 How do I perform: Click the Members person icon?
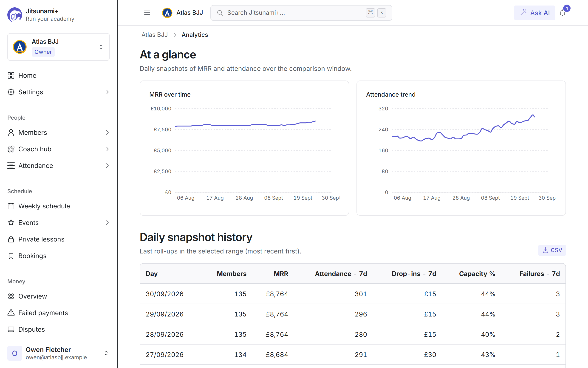11,132
